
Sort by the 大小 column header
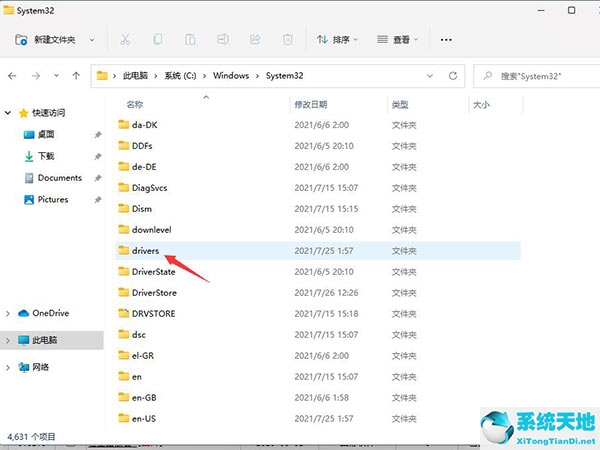481,104
